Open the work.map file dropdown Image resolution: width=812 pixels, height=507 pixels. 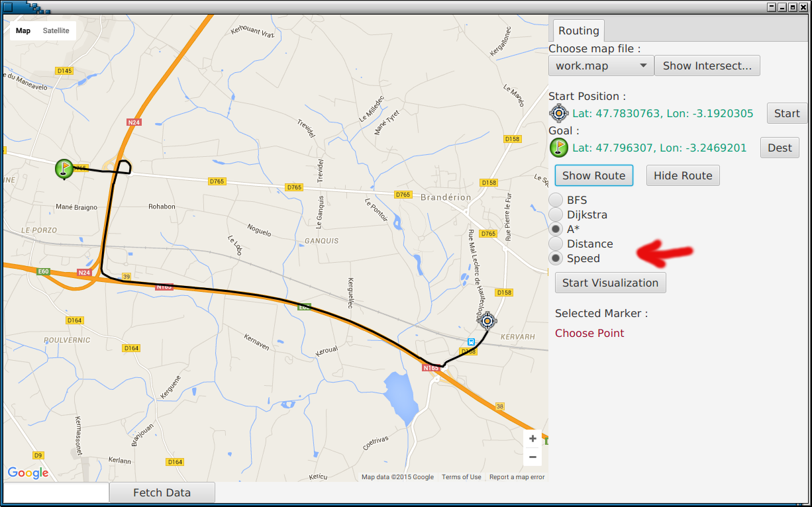coord(601,66)
